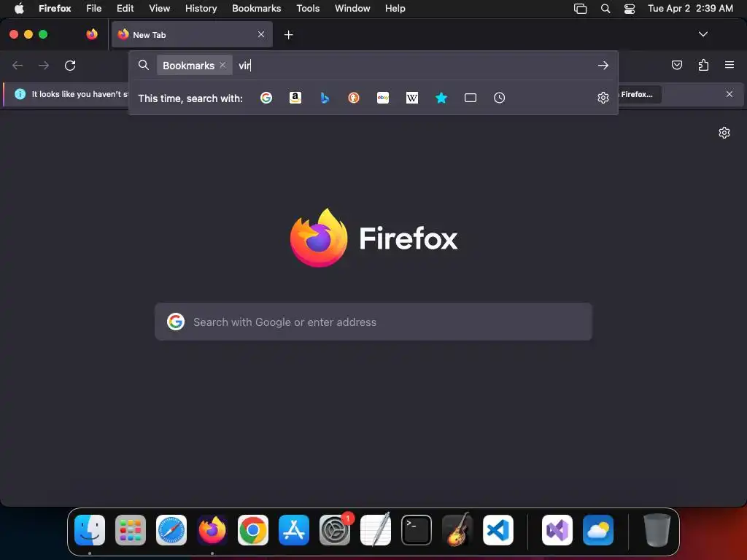Open Firefox View pinned tab
The height and width of the screenshot is (560, 747).
pyautogui.click(x=92, y=34)
